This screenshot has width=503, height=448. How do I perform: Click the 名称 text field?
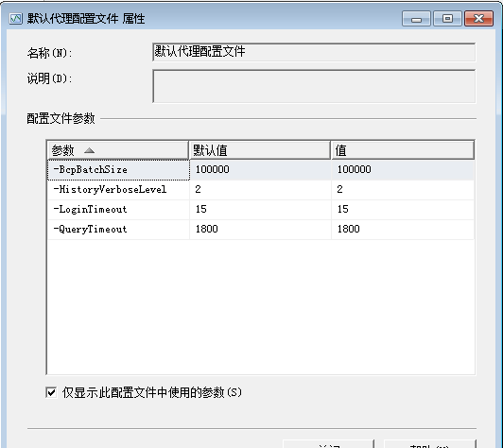point(314,52)
